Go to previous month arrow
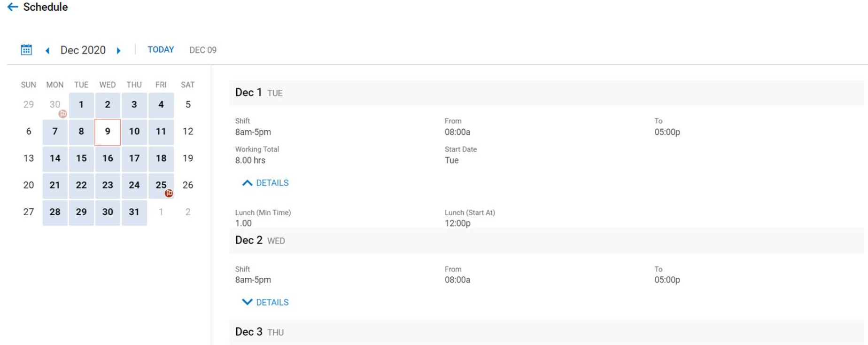The width and height of the screenshot is (868, 345). [47, 50]
